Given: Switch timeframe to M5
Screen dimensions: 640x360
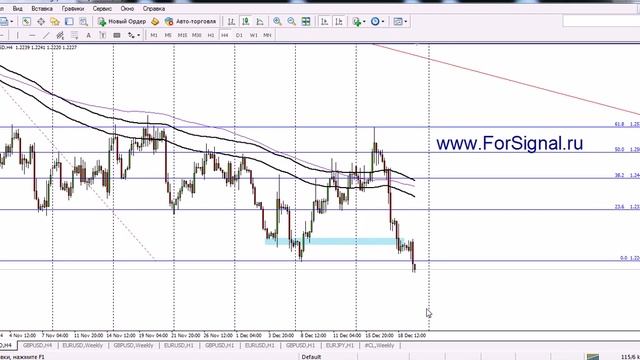Looking at the screenshot, I should click(x=168, y=36).
